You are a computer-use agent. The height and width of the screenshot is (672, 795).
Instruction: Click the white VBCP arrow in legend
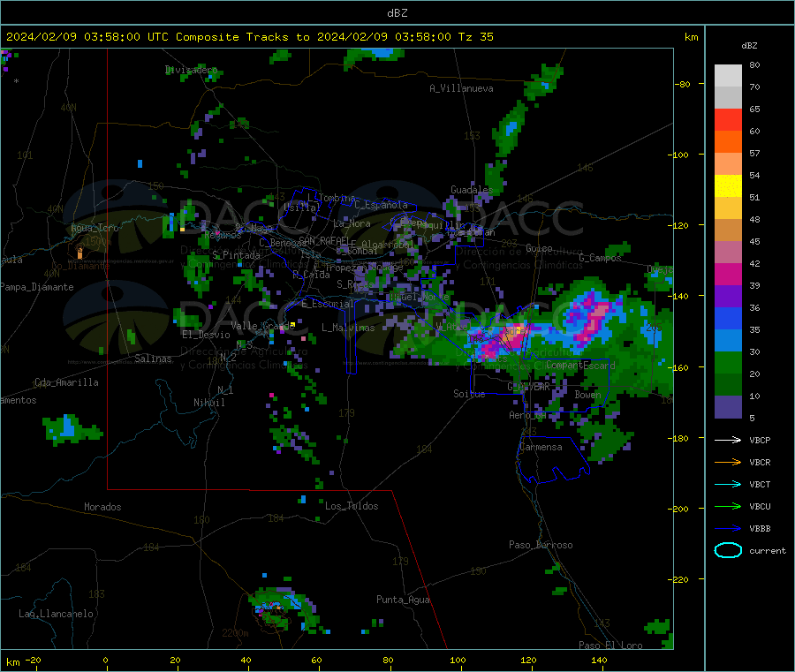(728, 440)
